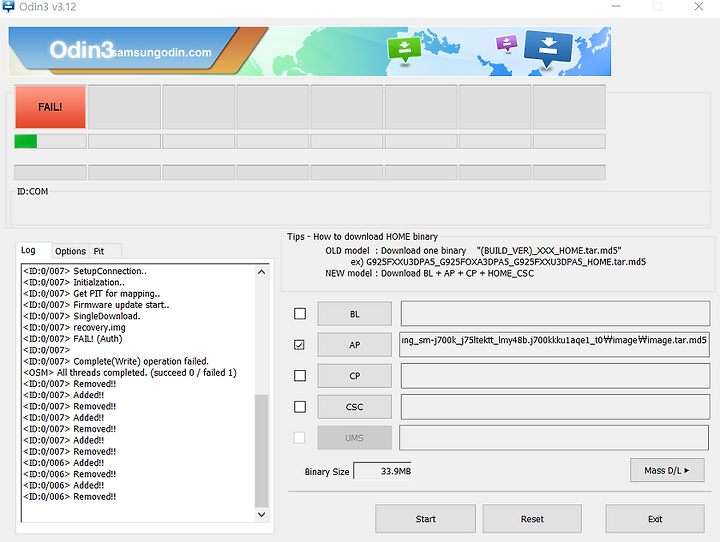
Task: Click the CSC file path field
Action: pos(555,407)
